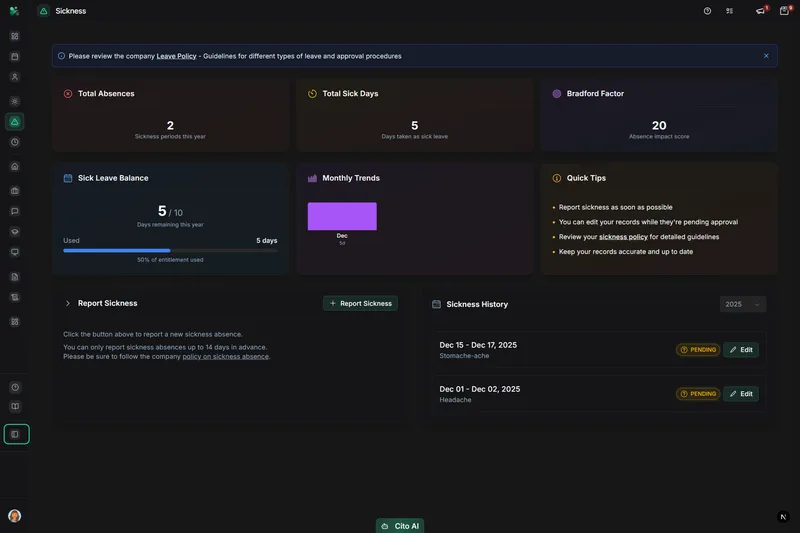Click the Sickness header triangle icon
This screenshot has height=533, width=800.
pos(44,11)
